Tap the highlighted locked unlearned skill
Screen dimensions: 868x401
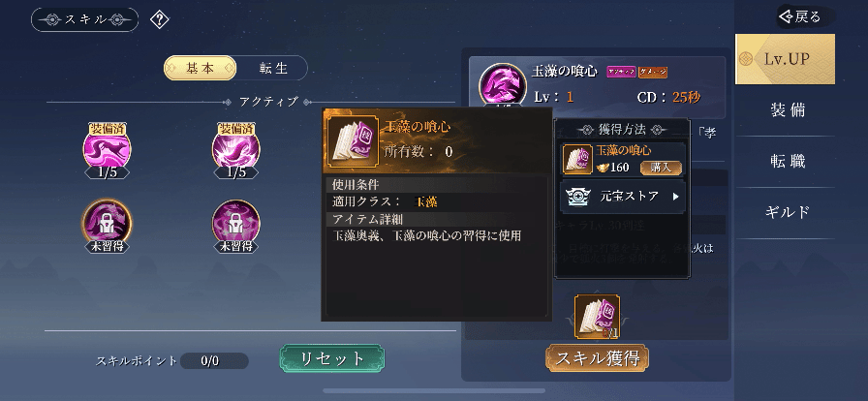[108, 225]
